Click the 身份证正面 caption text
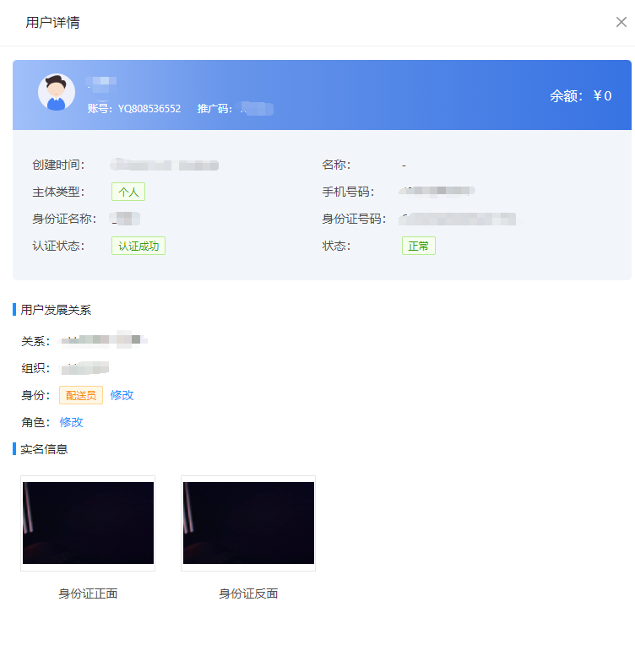635x672 pixels. coord(88,593)
